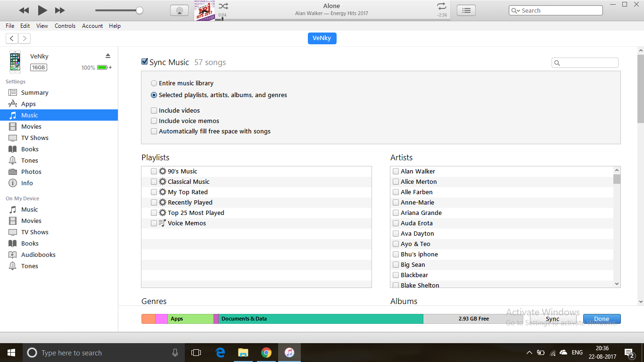
Task: Click the Energy Hits 2017 album artwork
Action: coord(205,10)
